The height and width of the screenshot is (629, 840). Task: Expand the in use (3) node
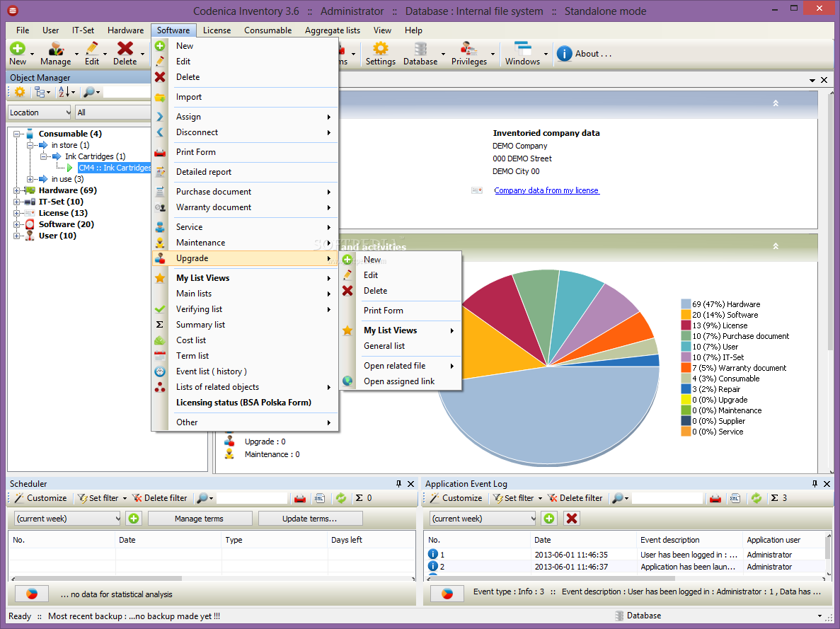pyautogui.click(x=30, y=179)
